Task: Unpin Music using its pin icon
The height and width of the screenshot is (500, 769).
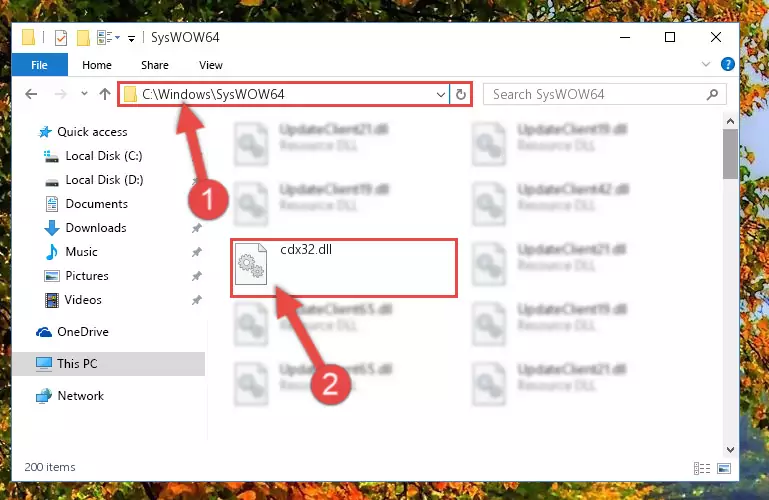Action: pyautogui.click(x=197, y=252)
